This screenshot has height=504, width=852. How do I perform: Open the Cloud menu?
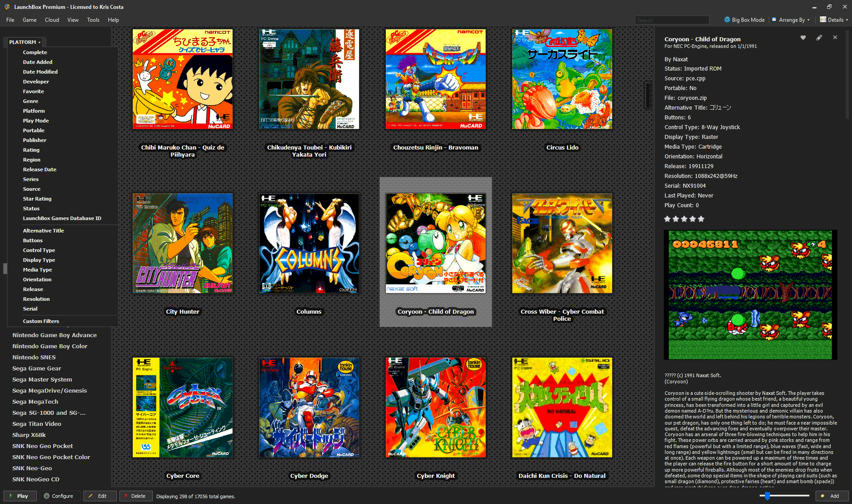(52, 20)
